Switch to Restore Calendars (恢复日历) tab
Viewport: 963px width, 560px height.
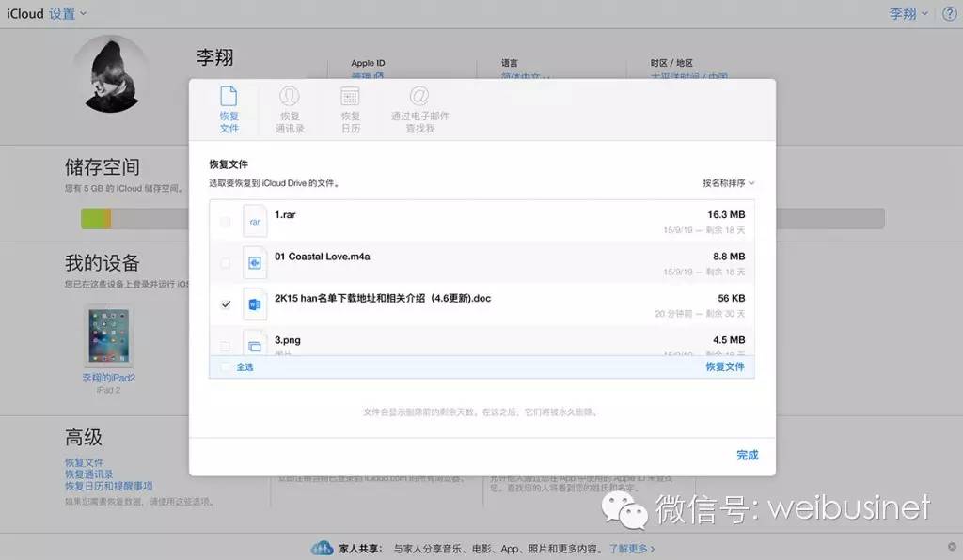350,111
